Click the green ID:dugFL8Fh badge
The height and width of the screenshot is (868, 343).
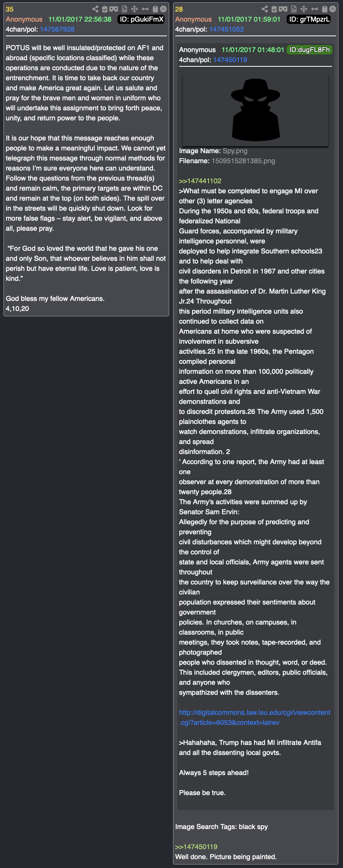pos(309,50)
